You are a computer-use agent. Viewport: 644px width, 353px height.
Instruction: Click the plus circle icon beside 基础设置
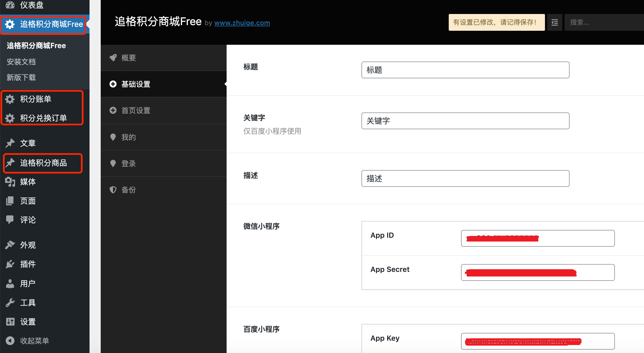pos(113,84)
